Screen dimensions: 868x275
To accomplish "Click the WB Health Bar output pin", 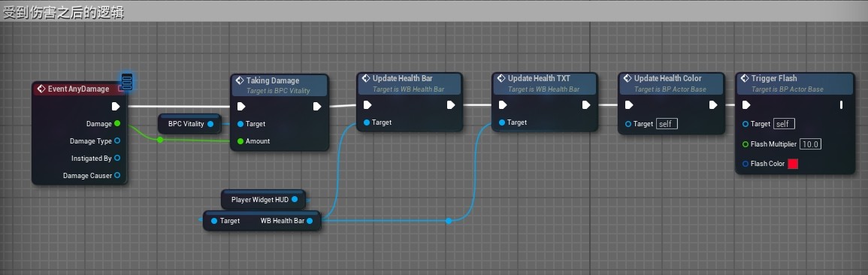I will click(310, 221).
